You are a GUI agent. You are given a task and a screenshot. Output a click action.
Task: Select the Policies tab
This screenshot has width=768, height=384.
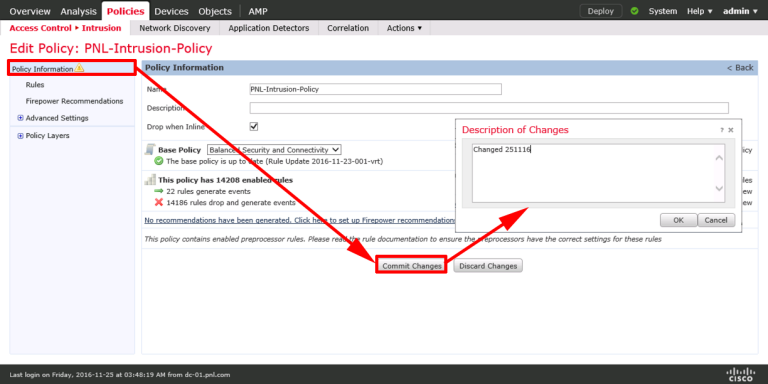point(125,11)
